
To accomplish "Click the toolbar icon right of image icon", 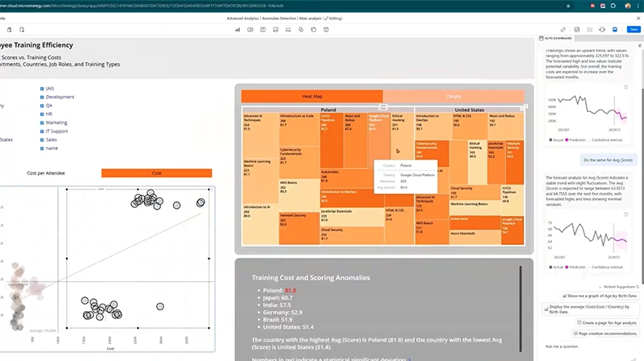I will pos(288,30).
